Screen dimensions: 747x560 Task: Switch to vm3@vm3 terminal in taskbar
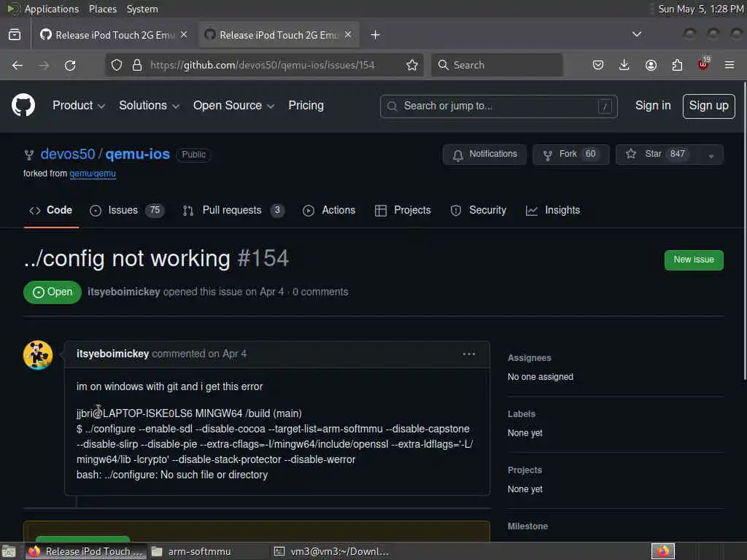point(333,551)
